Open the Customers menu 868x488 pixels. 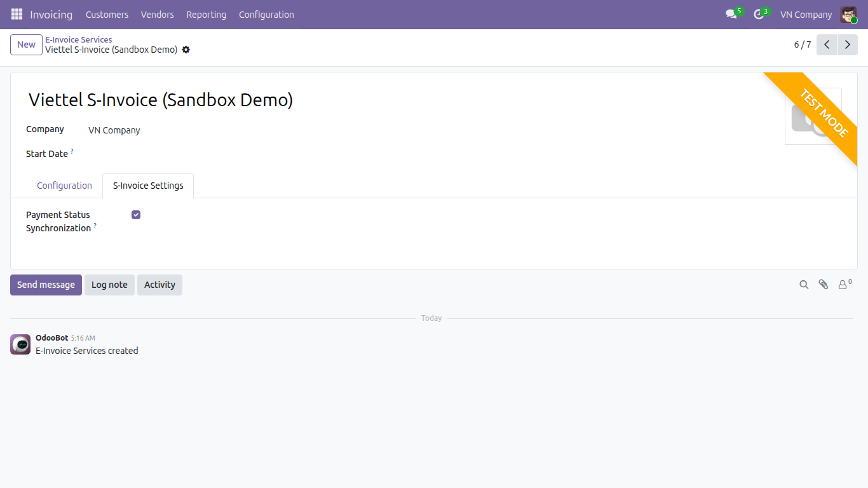coord(107,14)
